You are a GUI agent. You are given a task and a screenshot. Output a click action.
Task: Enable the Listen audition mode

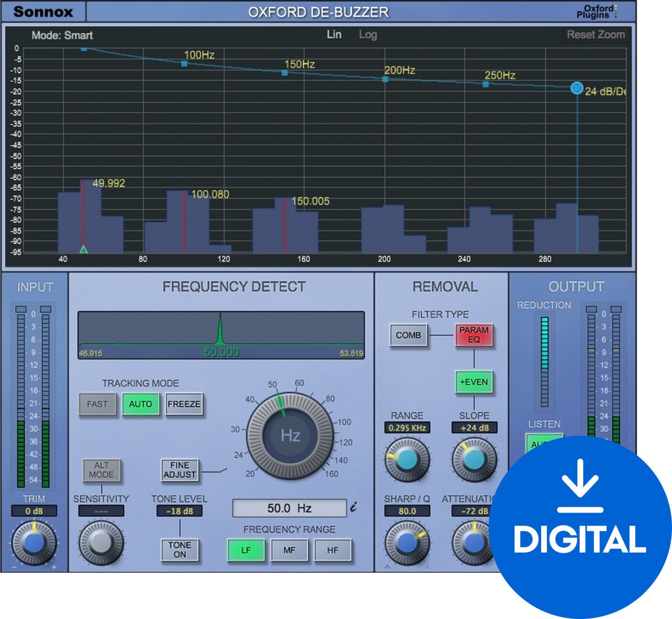click(545, 444)
